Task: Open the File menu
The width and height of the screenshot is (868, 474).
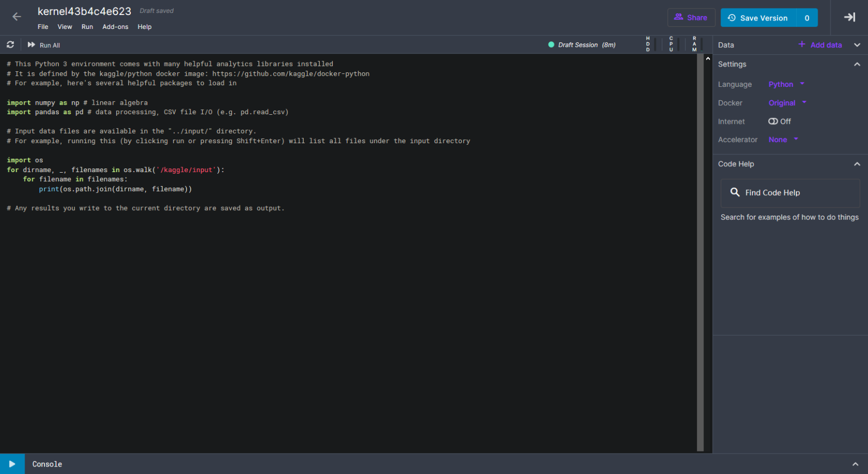Action: tap(43, 27)
